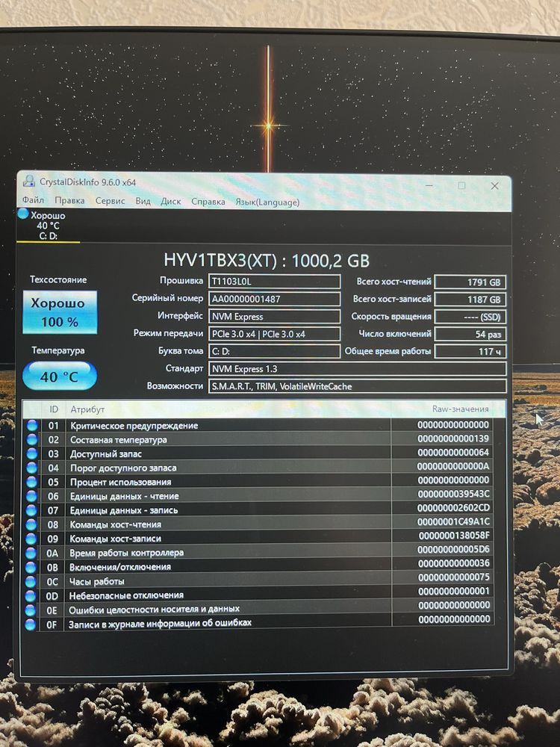Maximize the CrystalDiskInfo window

[461, 185]
